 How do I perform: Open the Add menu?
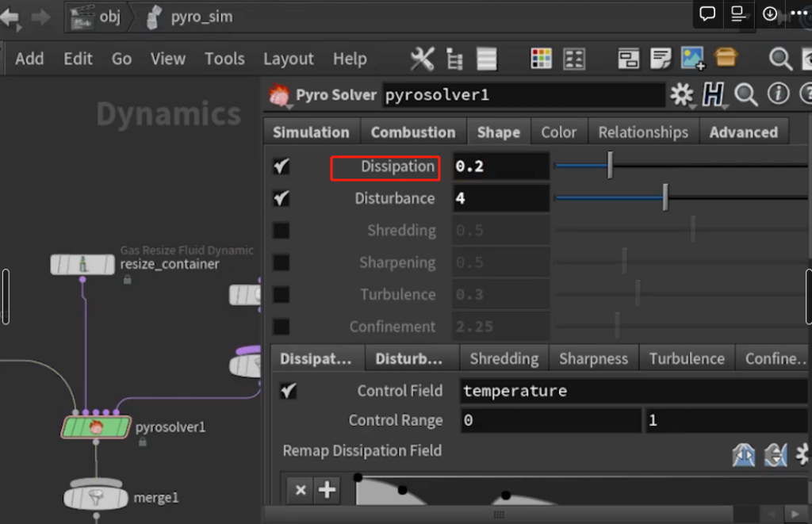click(29, 59)
